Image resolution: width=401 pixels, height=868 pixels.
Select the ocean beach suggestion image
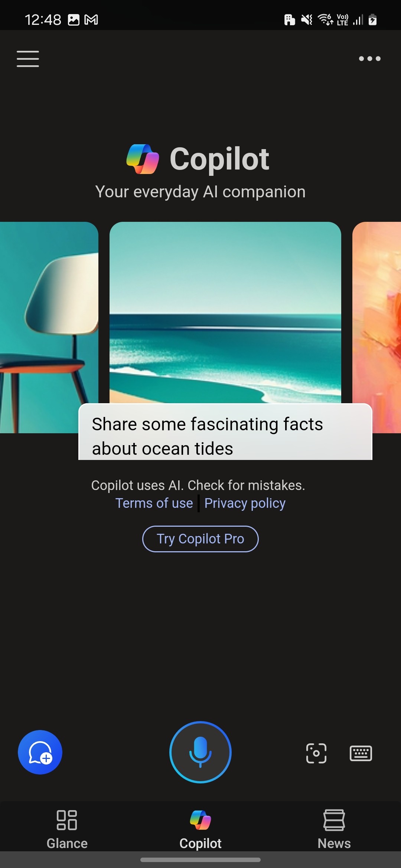pos(225,312)
